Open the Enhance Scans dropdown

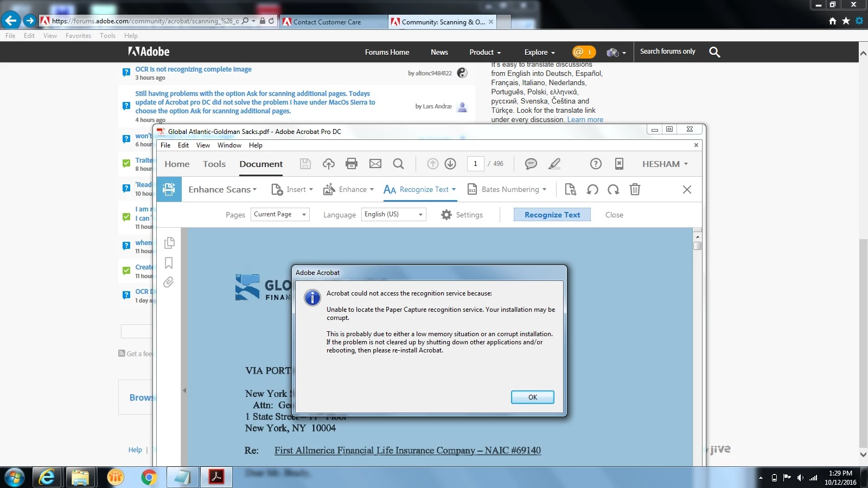pos(222,189)
